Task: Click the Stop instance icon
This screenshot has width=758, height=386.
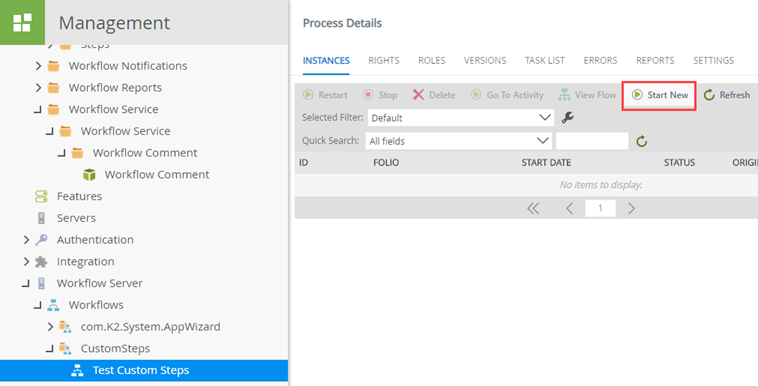Action: click(x=368, y=95)
